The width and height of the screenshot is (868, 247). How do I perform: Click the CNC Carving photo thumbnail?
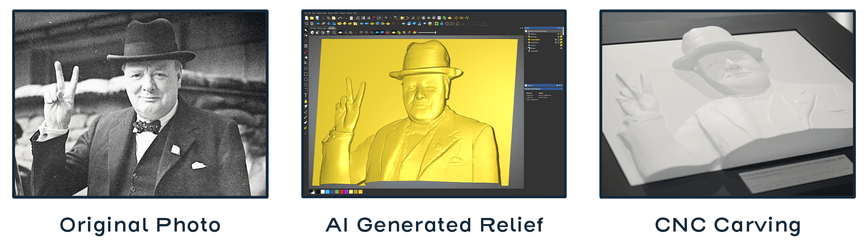(x=728, y=104)
